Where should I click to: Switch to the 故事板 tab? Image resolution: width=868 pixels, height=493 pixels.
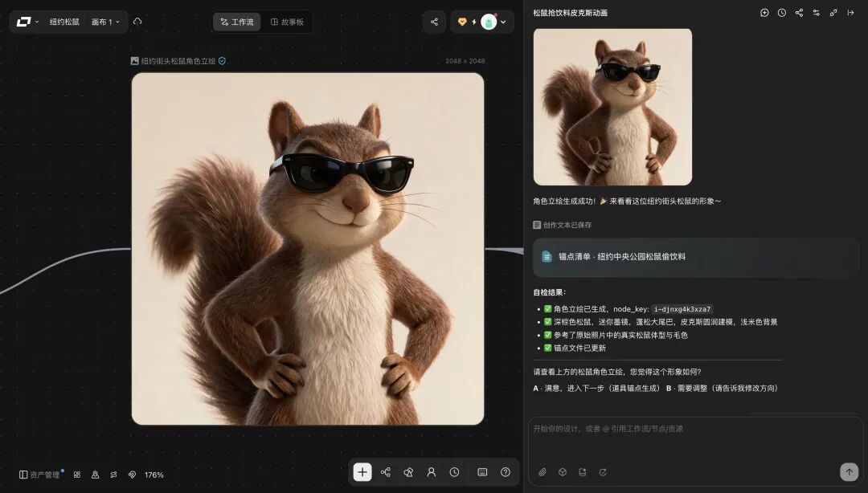coord(287,22)
